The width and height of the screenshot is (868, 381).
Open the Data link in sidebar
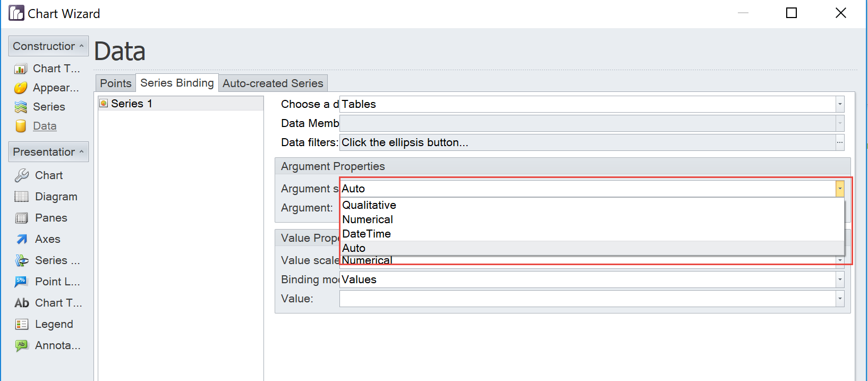point(45,126)
